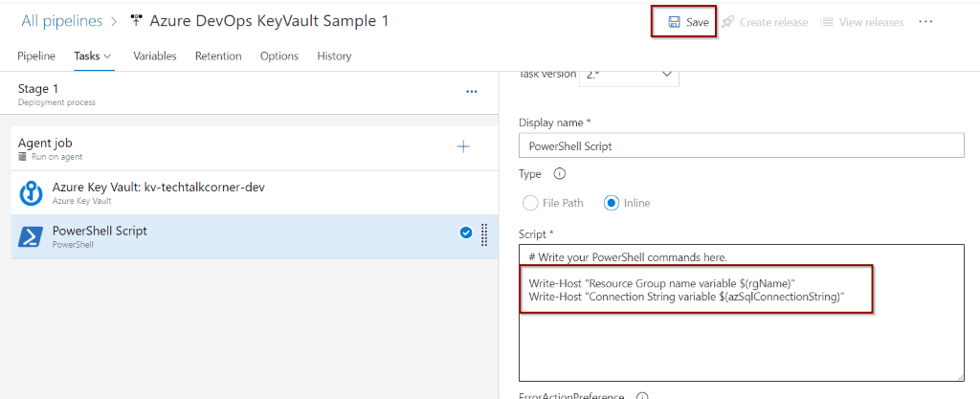Add a task to Agent job with plus
Viewport: 980px width, 399px height.
pos(463,146)
